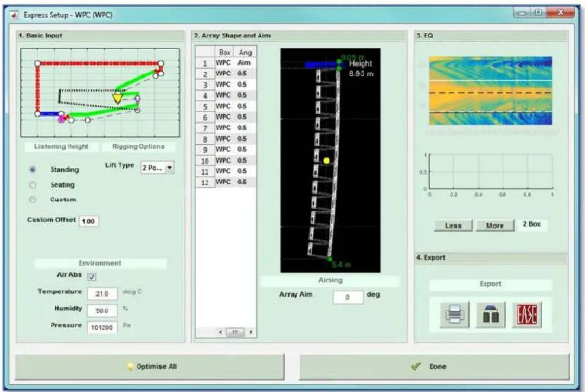Select the Standing listening height option
The width and height of the screenshot is (585, 392).
(33, 170)
